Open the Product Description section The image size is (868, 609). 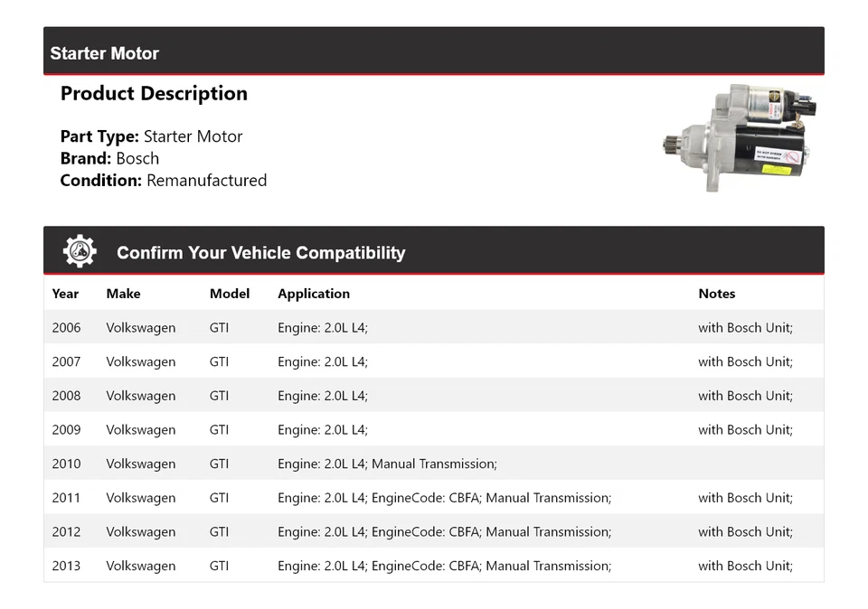154,93
